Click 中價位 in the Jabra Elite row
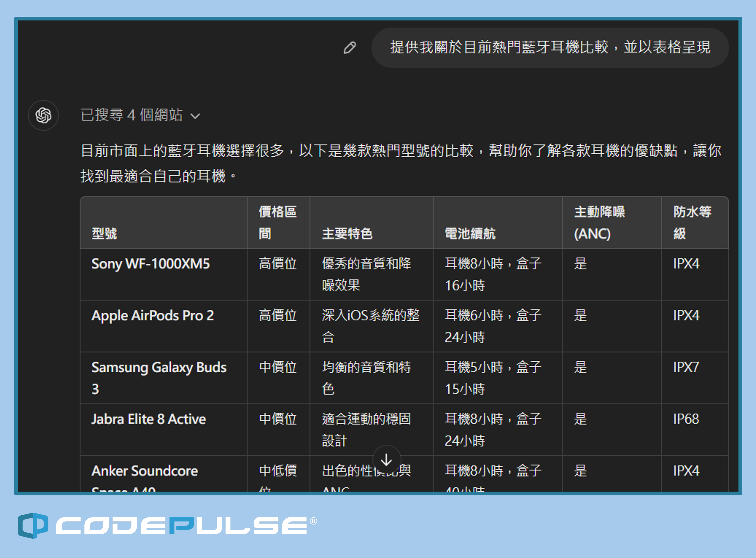756x558 pixels. (x=277, y=419)
